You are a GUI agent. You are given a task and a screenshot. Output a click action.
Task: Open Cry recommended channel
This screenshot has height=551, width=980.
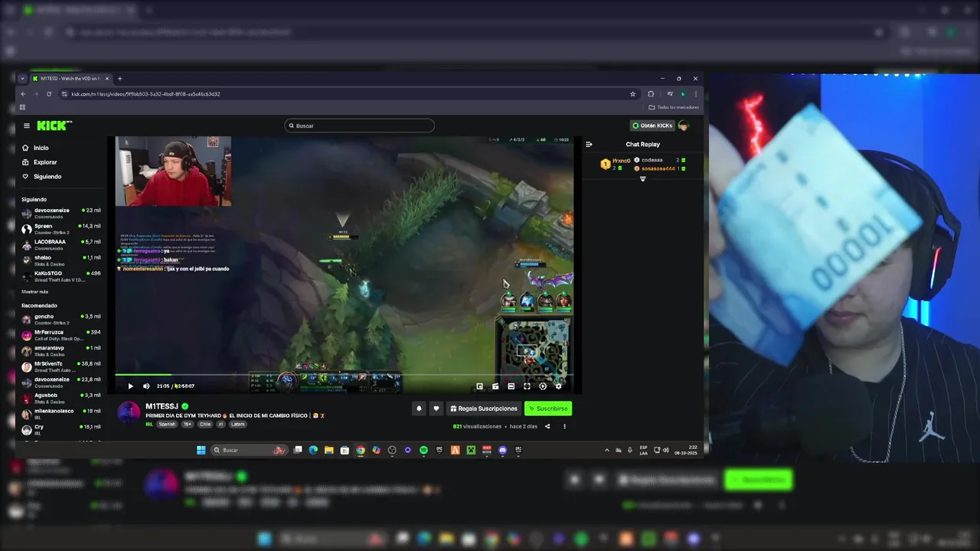61,429
